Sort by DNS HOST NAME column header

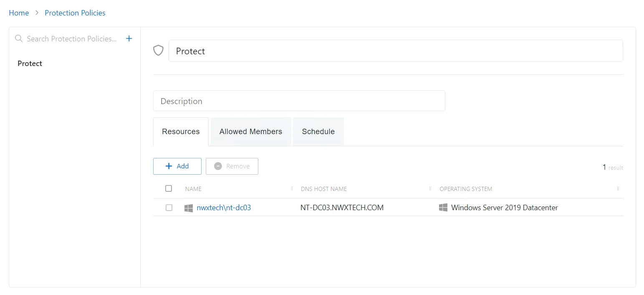(x=324, y=189)
